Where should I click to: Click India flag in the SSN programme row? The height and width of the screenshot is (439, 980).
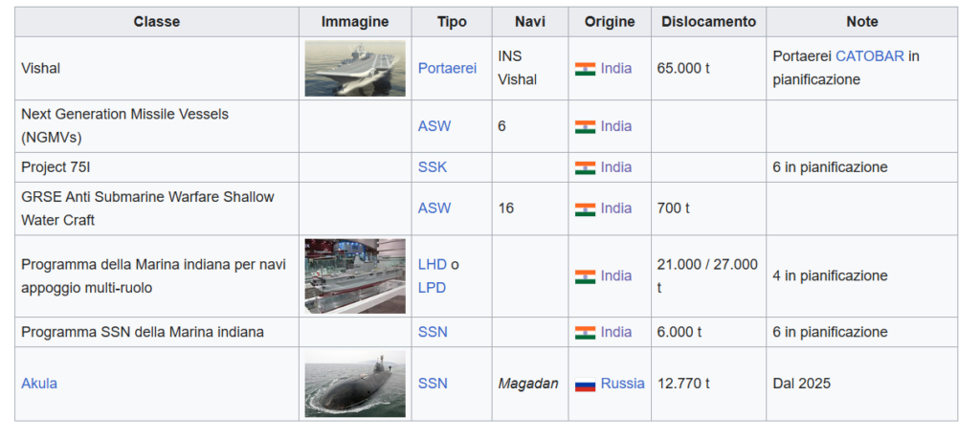(x=585, y=332)
